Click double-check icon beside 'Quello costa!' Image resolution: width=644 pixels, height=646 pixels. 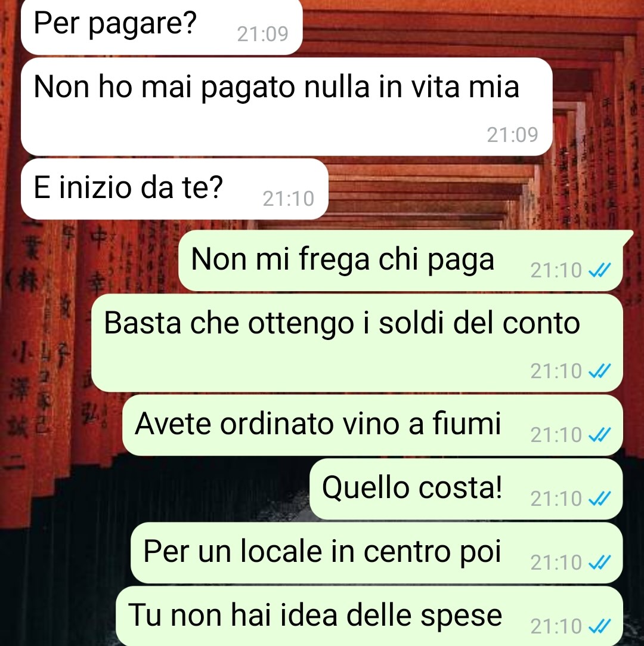tap(599, 499)
